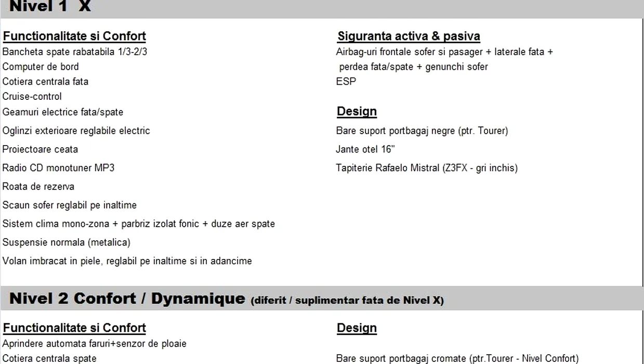Click 'Bare suport portbagaj negre' line
This screenshot has width=644, height=364.
click(x=422, y=131)
